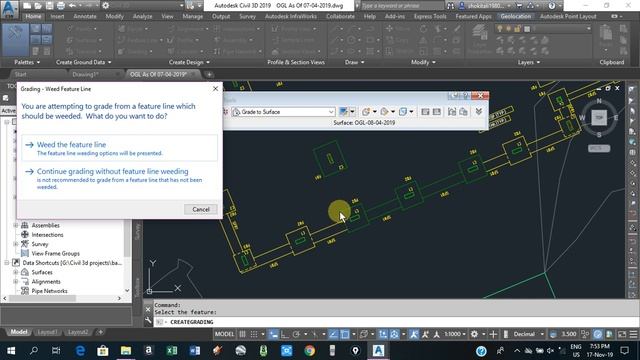Click the ViewCube TOP face
Screen dimensions: 640x360
tap(599, 118)
